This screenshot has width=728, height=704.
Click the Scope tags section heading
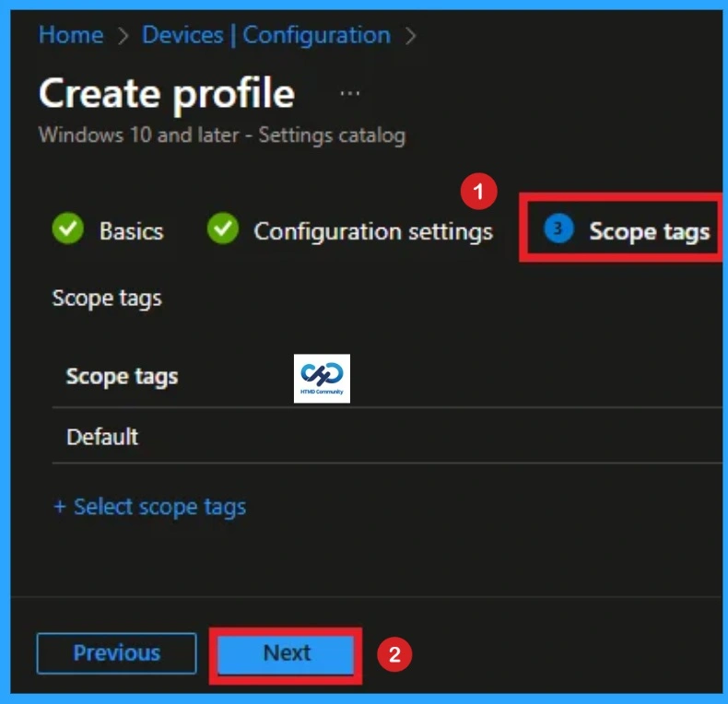pos(107,299)
